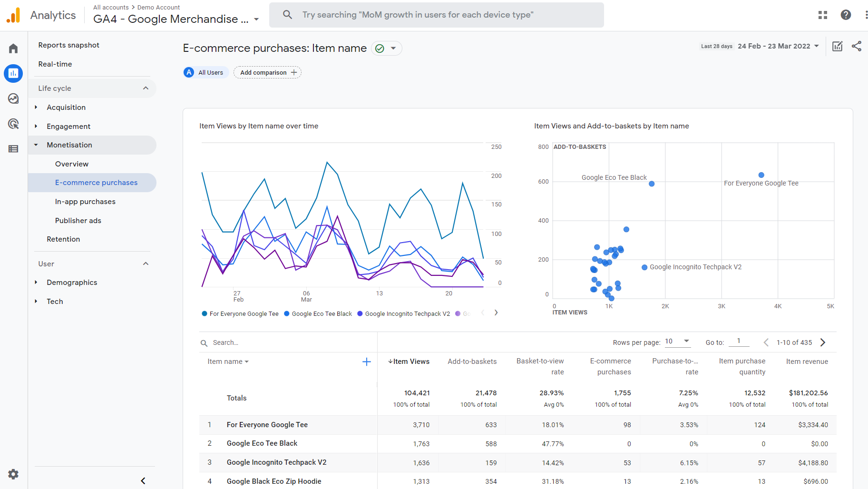Open Rows per page dropdown
The height and width of the screenshot is (489, 868).
(677, 342)
